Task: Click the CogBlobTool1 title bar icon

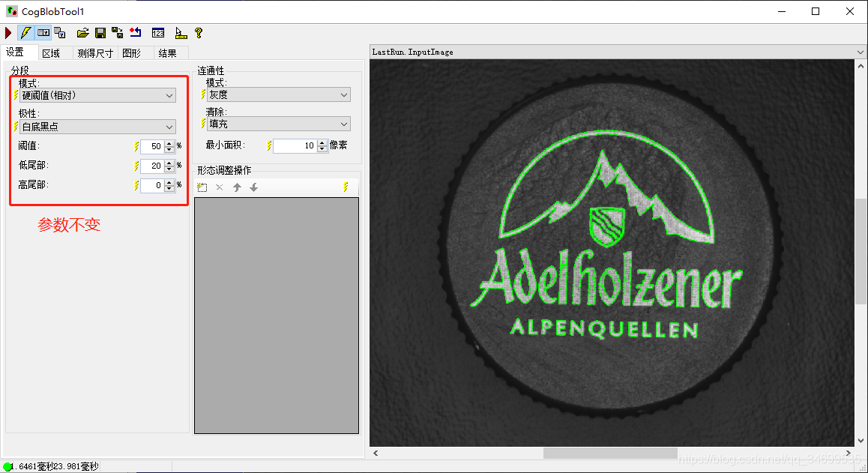Action: pos(12,11)
